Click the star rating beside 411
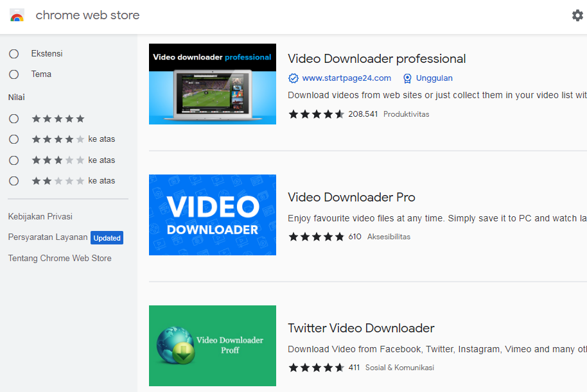587x392 pixels. pyautogui.click(x=316, y=368)
